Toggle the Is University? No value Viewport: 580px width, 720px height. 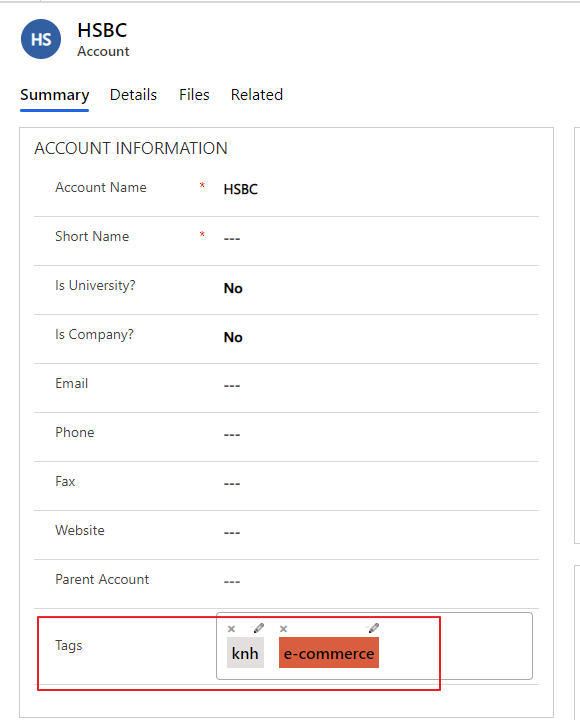point(233,288)
